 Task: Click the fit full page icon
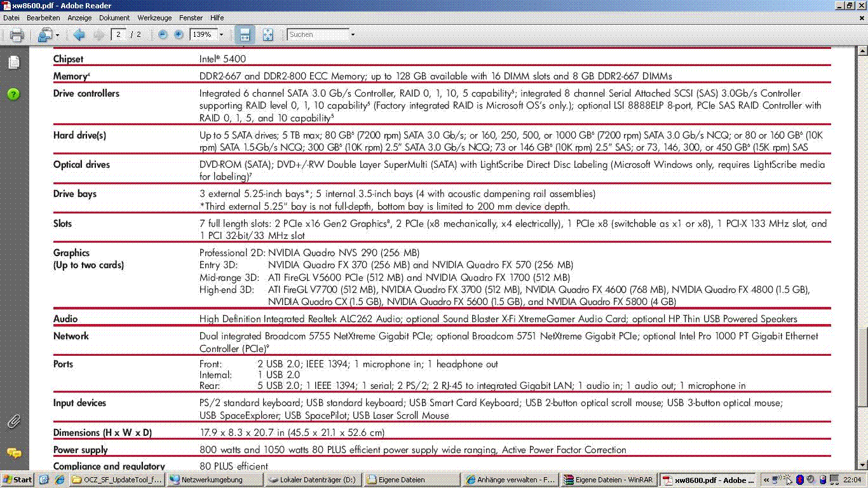coord(268,35)
